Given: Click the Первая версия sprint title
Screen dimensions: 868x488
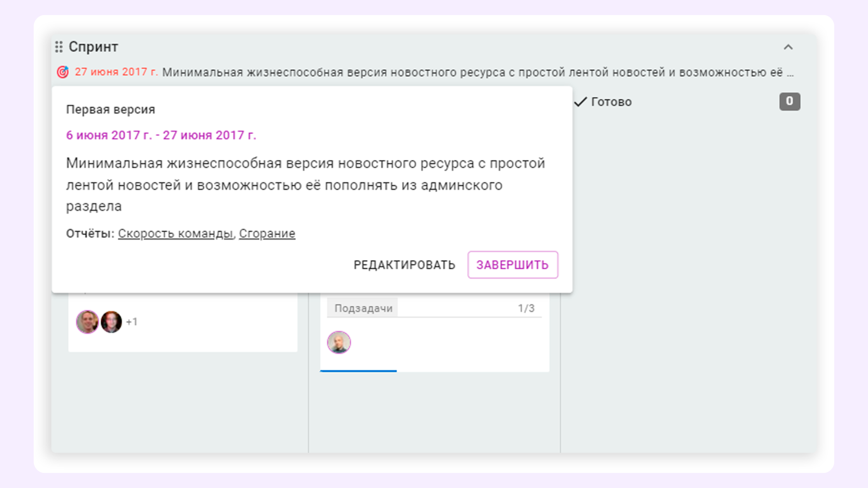Looking at the screenshot, I should coord(110,110).
